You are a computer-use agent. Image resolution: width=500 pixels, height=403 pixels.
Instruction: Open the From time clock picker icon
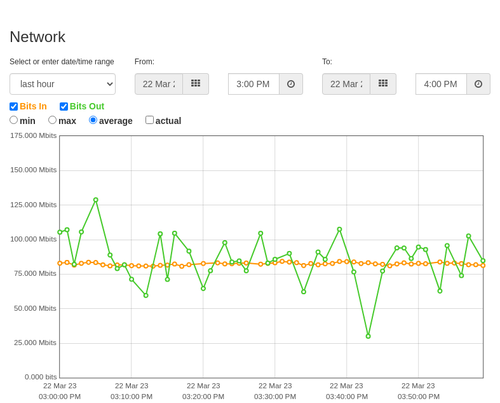291,84
